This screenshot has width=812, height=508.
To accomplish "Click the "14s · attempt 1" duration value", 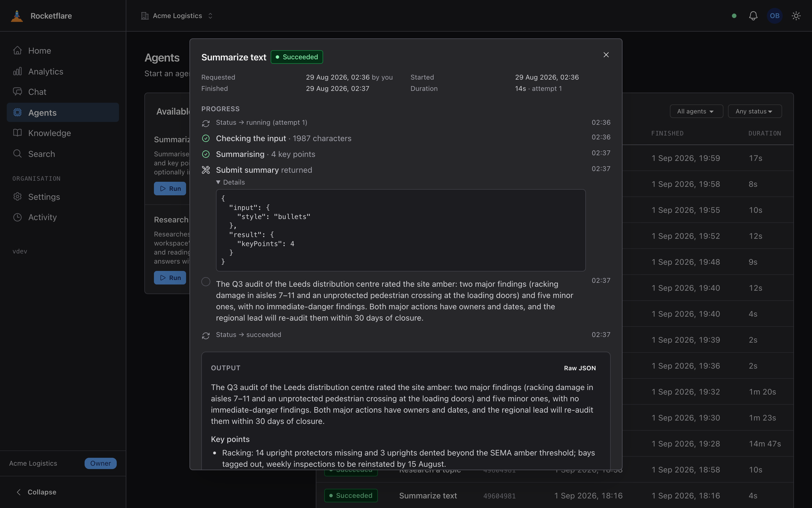I will (538, 88).
